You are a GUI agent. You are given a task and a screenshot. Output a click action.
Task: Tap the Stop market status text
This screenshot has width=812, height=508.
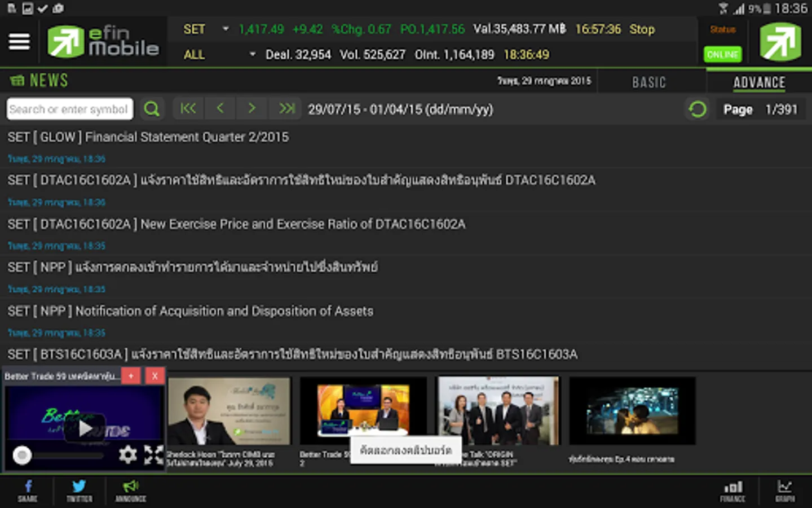642,29
